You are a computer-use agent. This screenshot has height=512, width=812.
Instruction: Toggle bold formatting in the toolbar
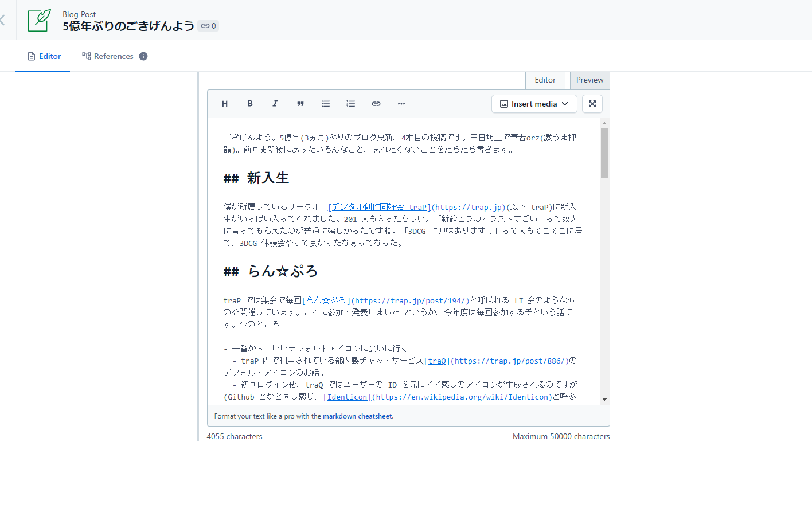(250, 104)
